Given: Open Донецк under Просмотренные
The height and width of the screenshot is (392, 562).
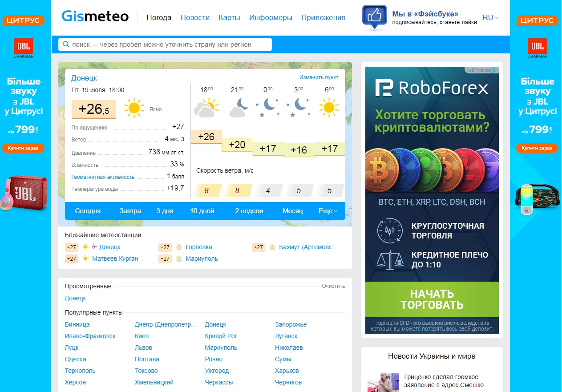Looking at the screenshot, I should point(75,298).
